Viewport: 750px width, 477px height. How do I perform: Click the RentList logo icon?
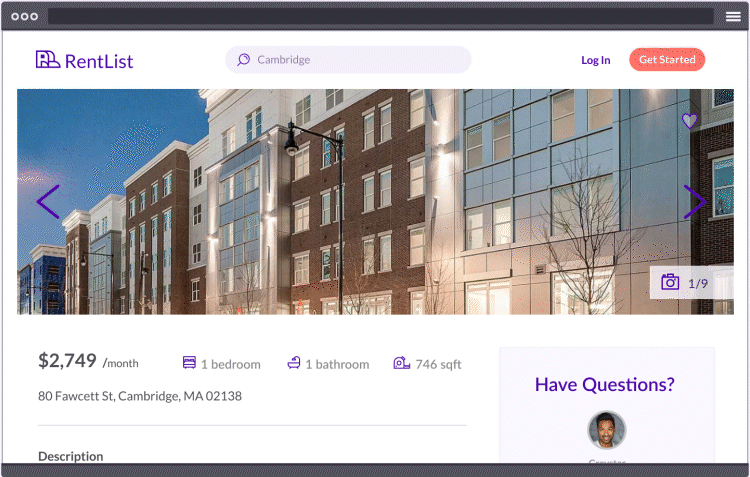pyautogui.click(x=48, y=59)
